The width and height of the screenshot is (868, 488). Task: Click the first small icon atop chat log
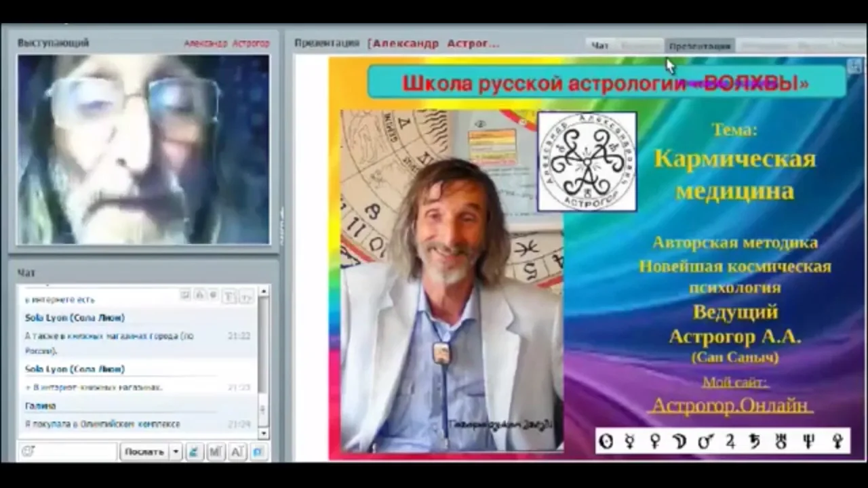point(185,295)
